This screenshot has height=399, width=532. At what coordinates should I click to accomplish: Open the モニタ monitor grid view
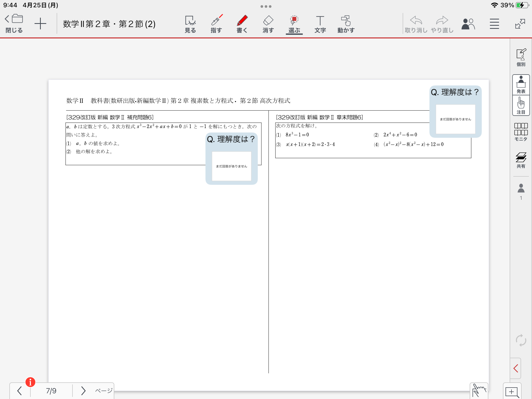(521, 132)
